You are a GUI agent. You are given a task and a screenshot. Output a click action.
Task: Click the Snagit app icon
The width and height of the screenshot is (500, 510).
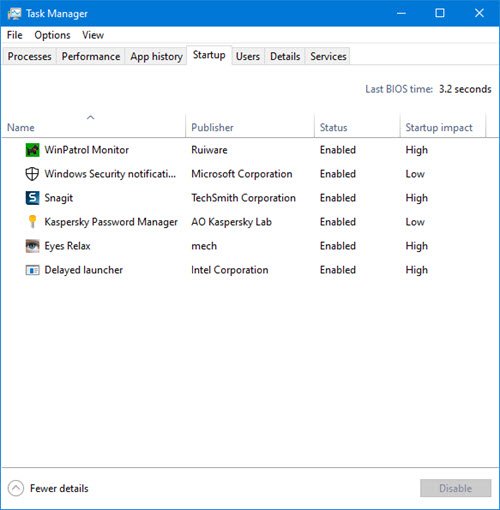[32, 198]
